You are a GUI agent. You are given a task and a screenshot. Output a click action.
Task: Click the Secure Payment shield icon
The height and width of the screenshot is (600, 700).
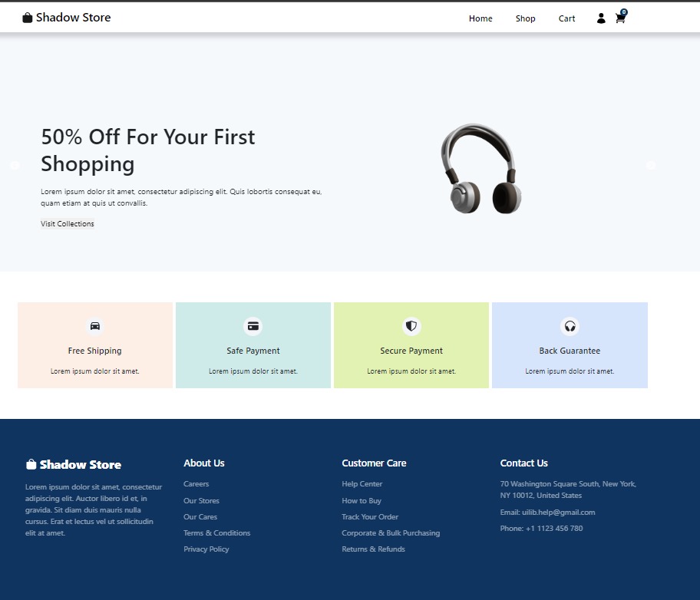pos(411,326)
